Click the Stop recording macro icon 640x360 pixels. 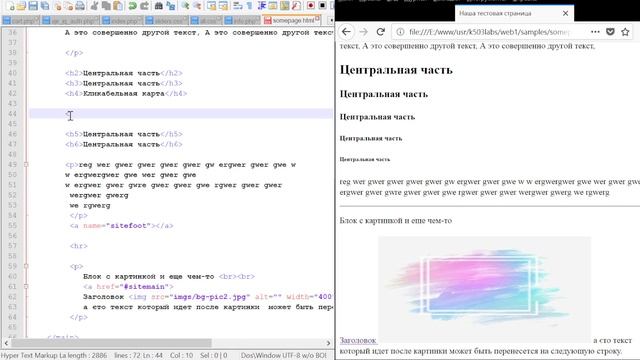click(322, 6)
